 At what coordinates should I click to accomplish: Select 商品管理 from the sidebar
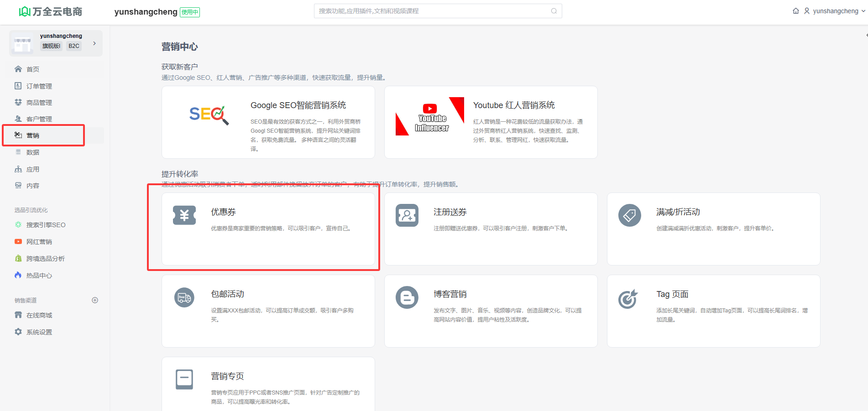point(39,103)
